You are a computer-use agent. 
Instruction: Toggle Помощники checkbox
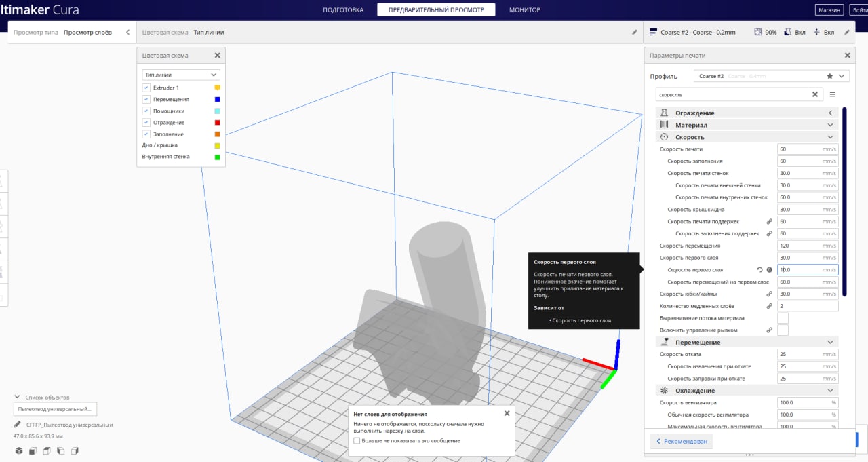click(x=146, y=111)
